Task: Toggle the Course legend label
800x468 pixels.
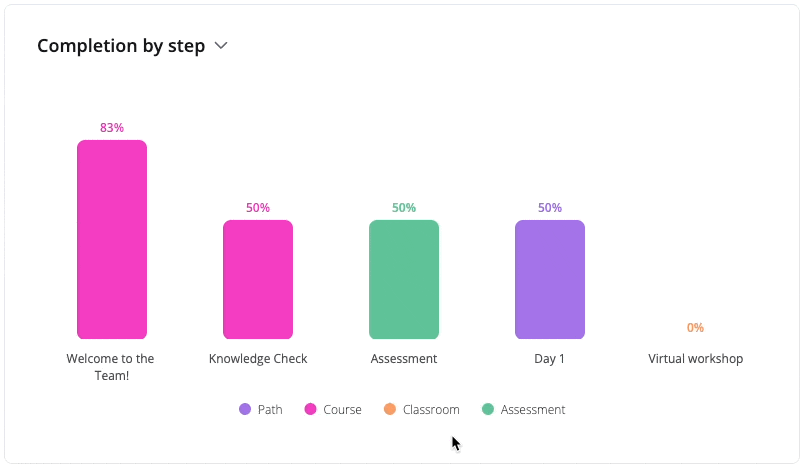Action: click(342, 409)
